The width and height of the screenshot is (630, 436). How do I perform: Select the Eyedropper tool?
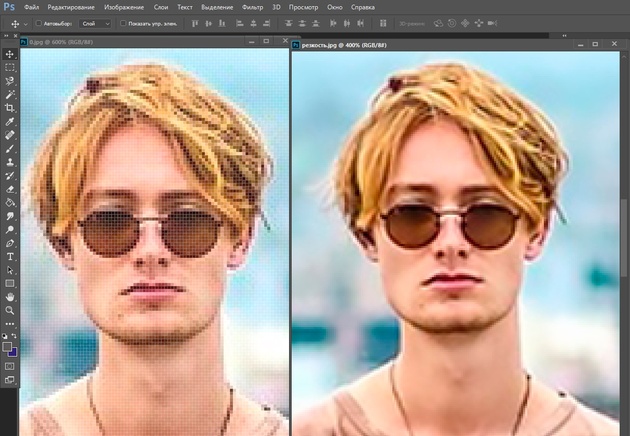(x=10, y=121)
